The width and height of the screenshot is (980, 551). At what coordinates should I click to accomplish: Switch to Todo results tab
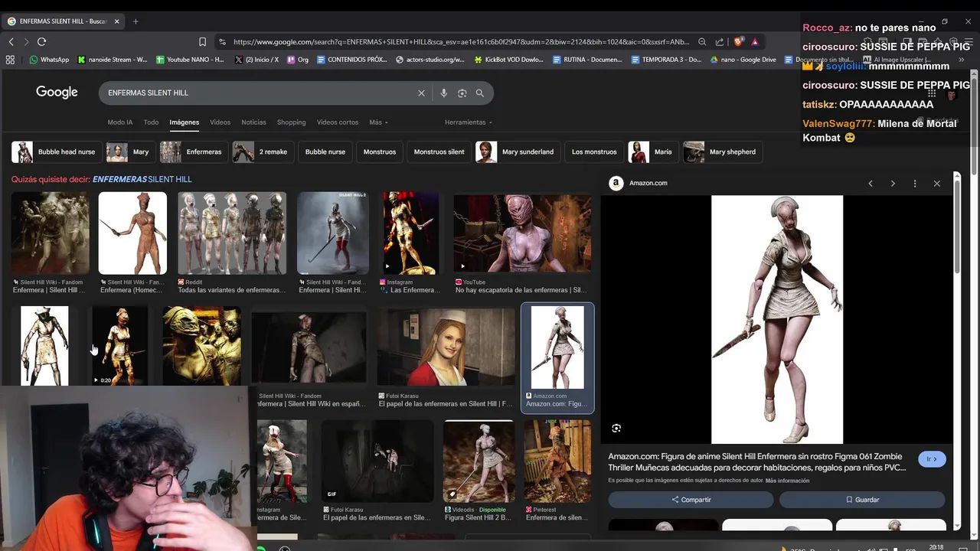click(152, 122)
